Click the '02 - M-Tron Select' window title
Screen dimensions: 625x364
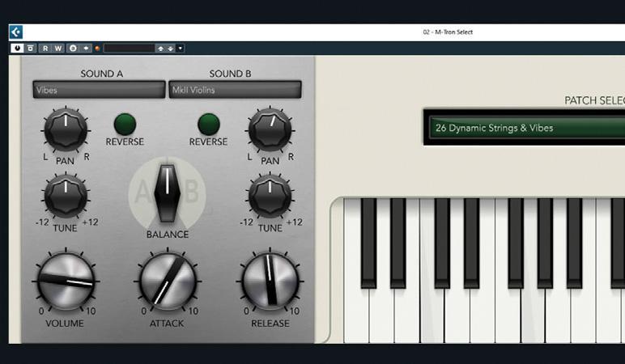tap(448, 32)
